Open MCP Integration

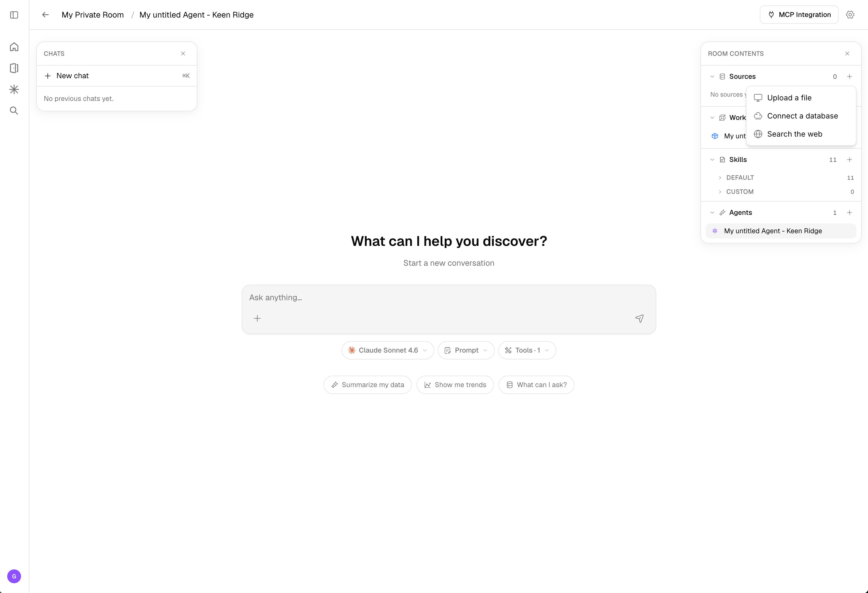(x=799, y=15)
